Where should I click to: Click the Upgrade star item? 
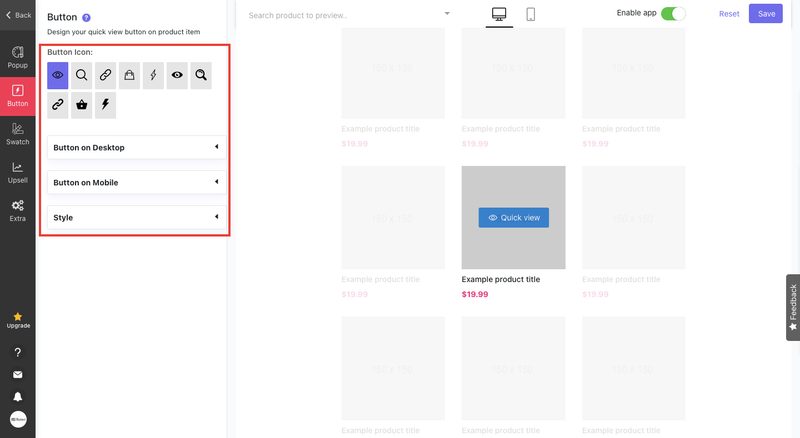pos(18,321)
